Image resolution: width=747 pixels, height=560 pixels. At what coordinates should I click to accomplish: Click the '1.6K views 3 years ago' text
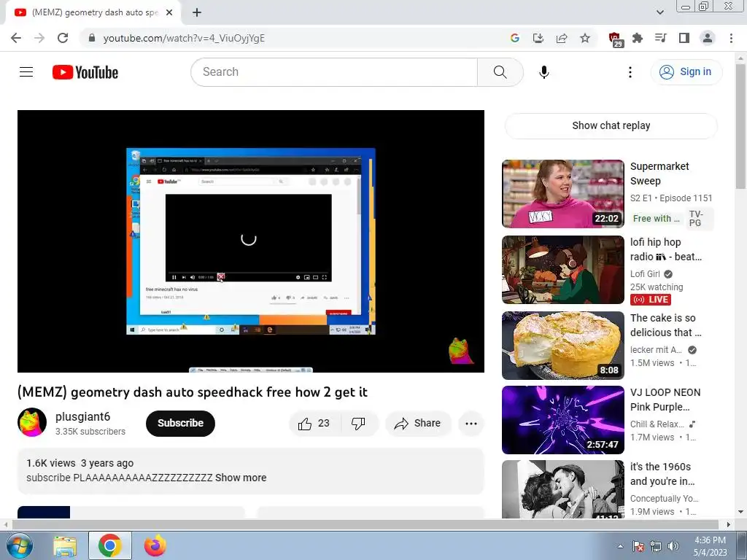point(80,463)
